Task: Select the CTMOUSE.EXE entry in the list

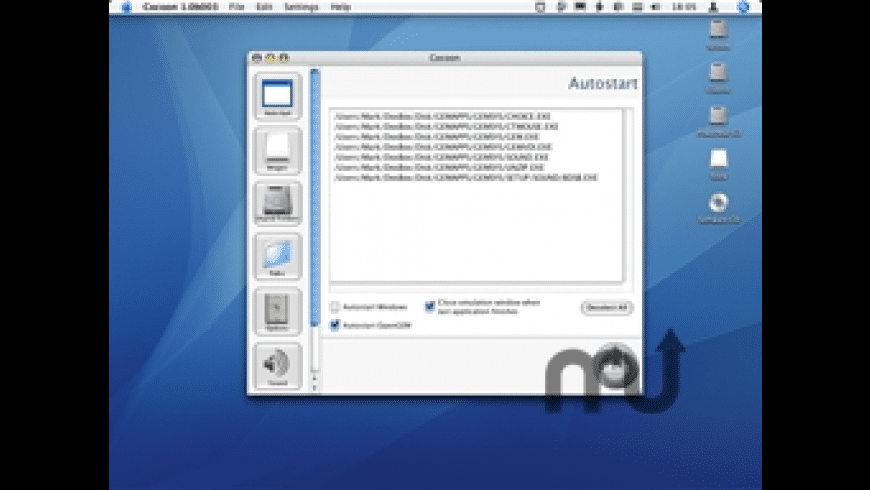Action: point(446,127)
